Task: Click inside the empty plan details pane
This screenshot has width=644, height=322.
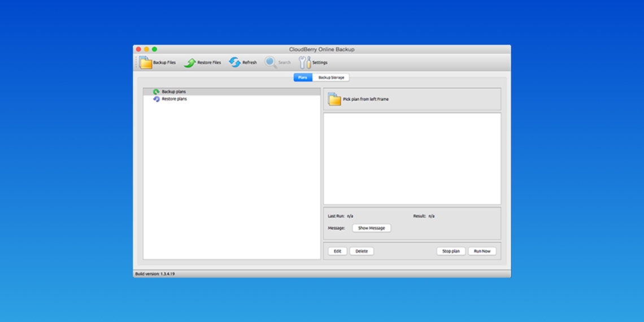Action: 412,158
